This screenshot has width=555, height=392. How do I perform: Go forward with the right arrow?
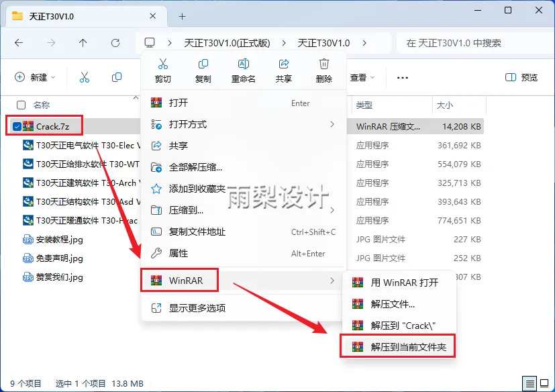coord(51,43)
